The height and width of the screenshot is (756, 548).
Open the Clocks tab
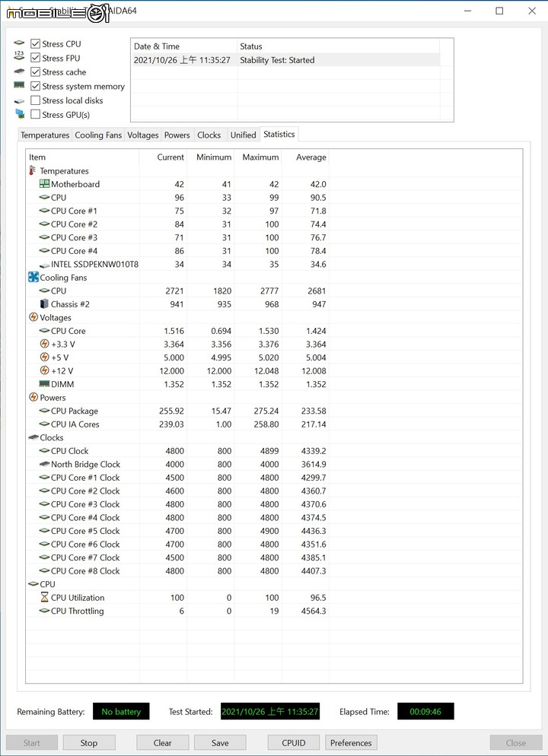[209, 135]
